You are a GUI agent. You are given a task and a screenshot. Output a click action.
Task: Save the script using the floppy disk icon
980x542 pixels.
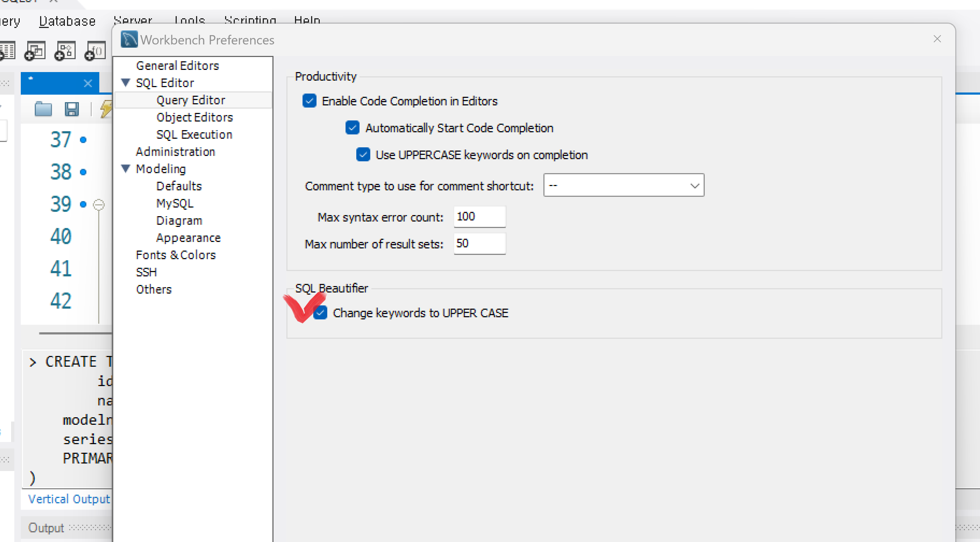pos(72,109)
